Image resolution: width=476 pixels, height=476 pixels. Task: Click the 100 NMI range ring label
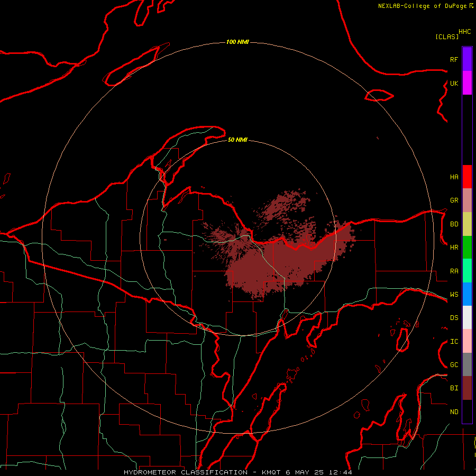(237, 42)
